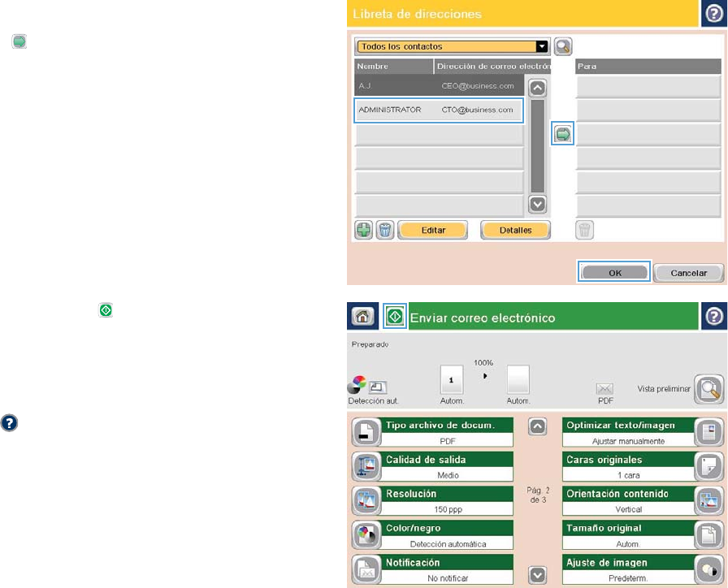Click the Cancelar button
This screenshot has height=588, width=728.
688,273
